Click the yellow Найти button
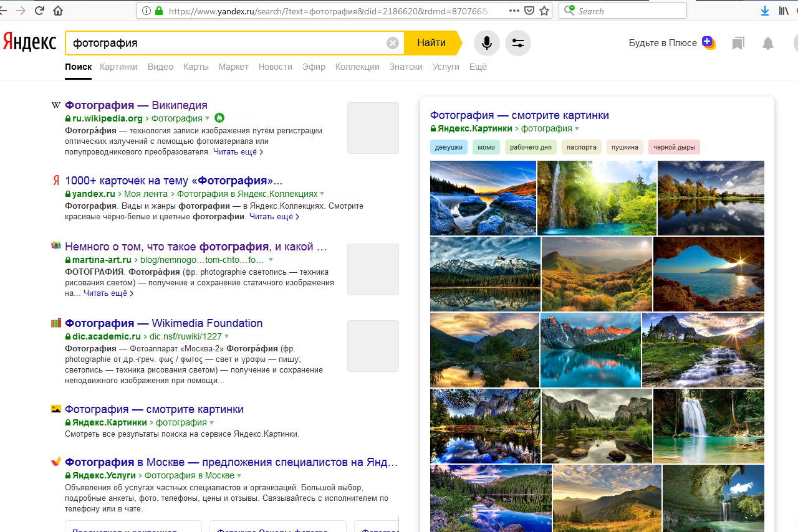798x532 pixels. pos(431,43)
